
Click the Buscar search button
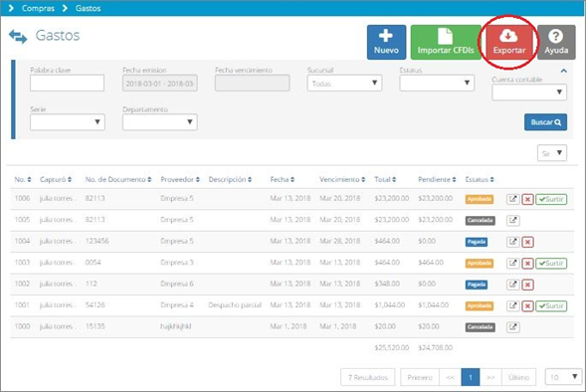tap(545, 122)
